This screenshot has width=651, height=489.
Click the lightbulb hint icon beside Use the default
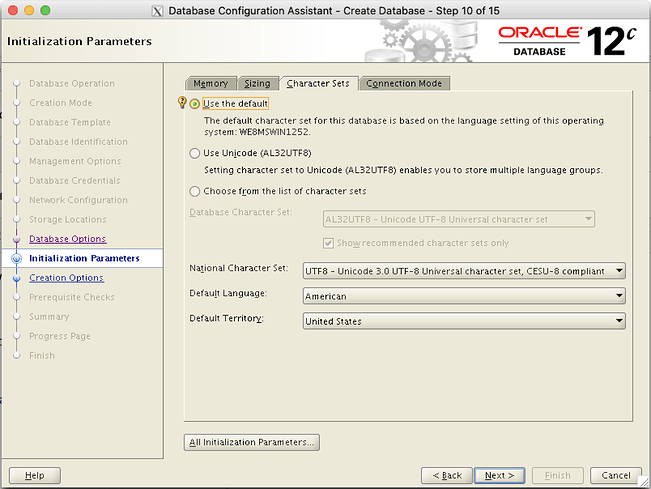181,102
